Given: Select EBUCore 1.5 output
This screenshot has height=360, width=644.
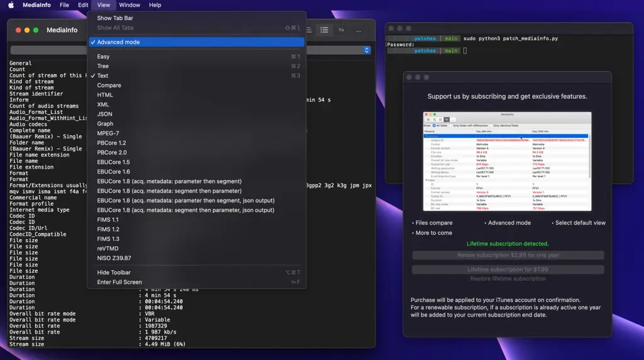Looking at the screenshot, I should [196, 162].
